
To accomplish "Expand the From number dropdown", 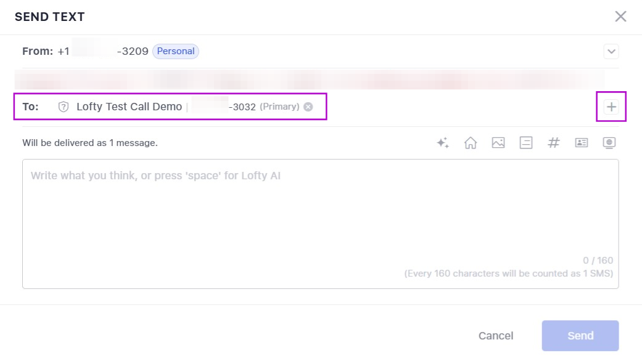I will coord(611,52).
